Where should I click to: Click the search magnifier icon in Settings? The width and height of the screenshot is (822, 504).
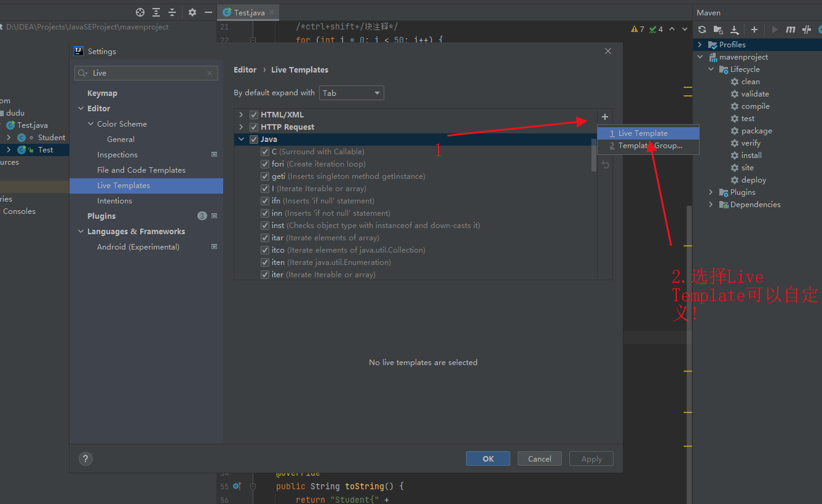pos(82,73)
